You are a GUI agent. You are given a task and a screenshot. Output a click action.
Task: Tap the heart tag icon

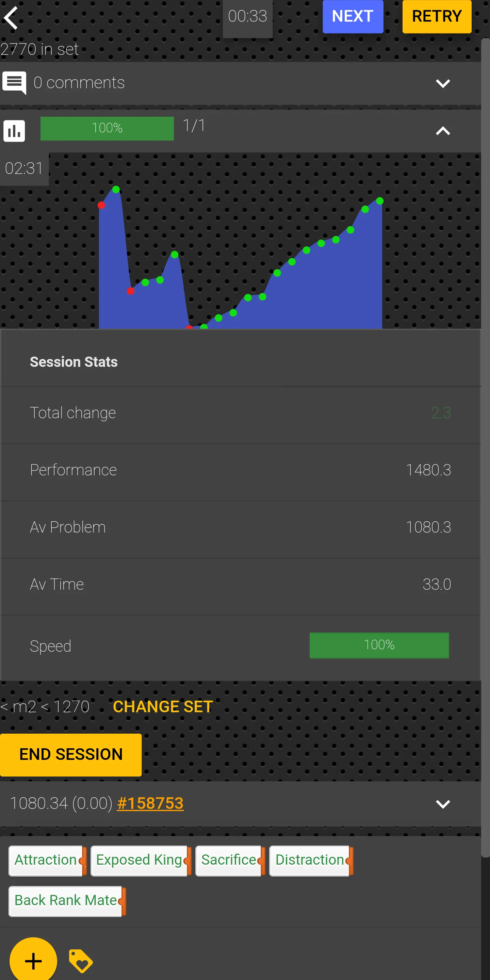coord(80,961)
